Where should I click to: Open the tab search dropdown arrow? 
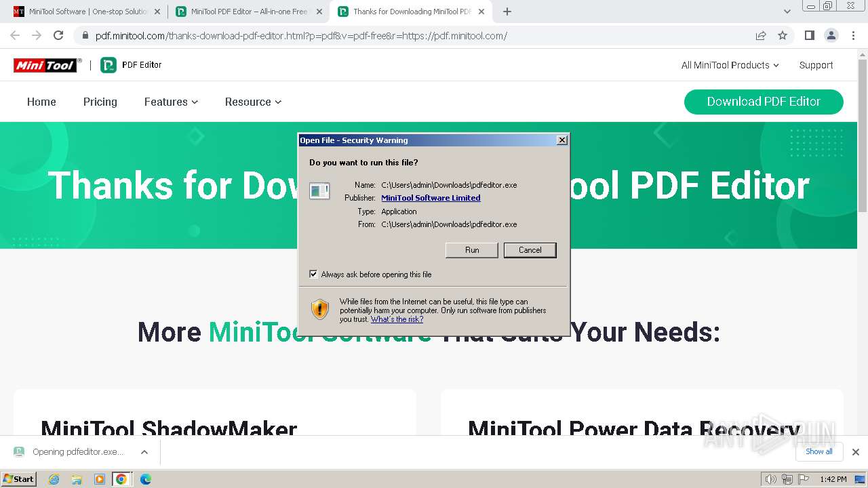tap(787, 12)
